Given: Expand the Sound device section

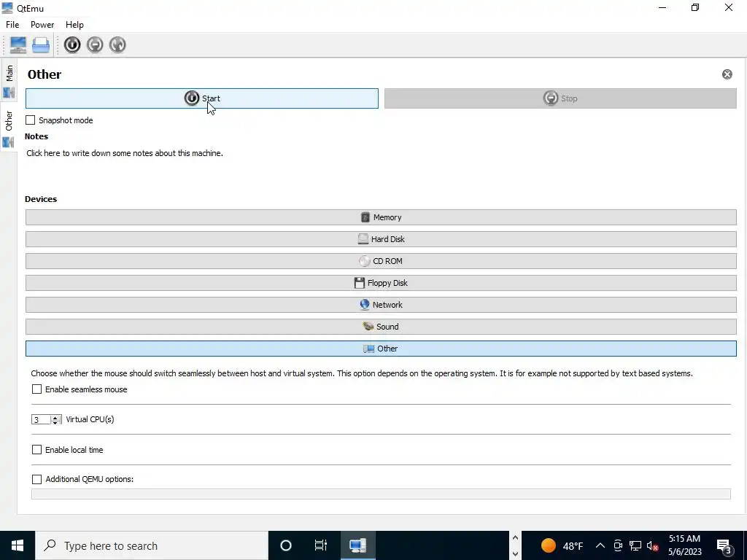Looking at the screenshot, I should [381, 327].
